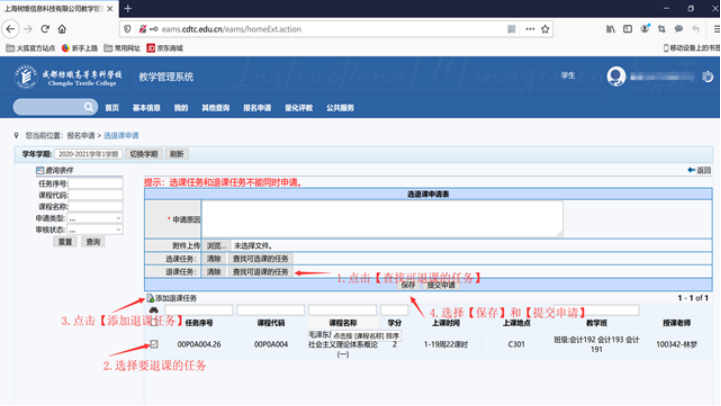
Task: Open the 基本信息 menu
Action: coord(146,107)
